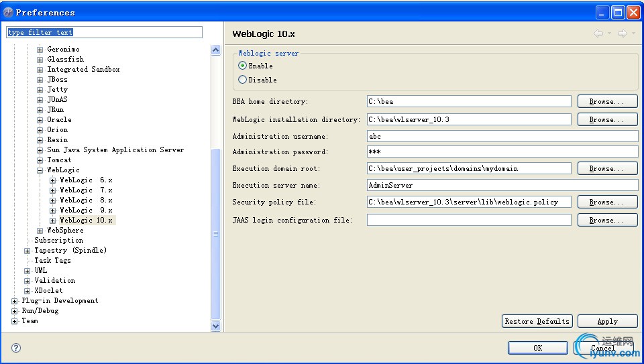
Task: Click the Preferences title bar app icon
Action: (x=8, y=12)
